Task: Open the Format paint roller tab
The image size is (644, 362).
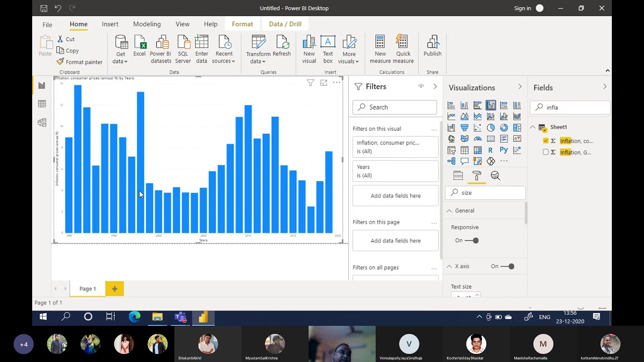Action: (476, 175)
